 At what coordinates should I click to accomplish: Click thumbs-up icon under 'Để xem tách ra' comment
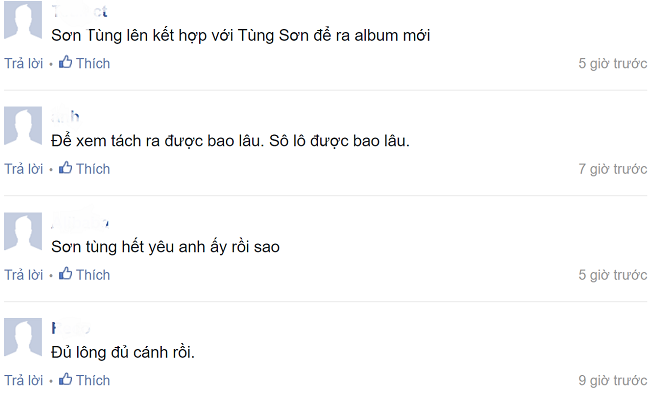pyautogui.click(x=65, y=168)
